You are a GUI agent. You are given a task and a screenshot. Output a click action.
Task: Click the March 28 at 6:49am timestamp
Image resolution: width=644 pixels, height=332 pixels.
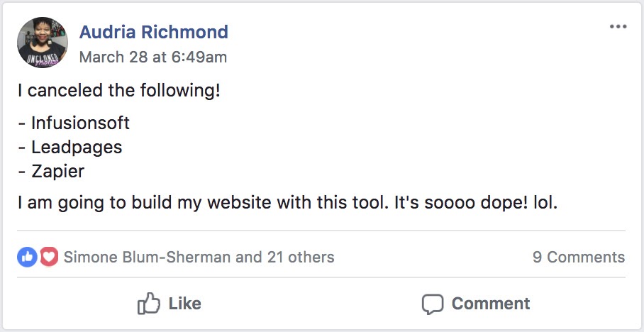[153, 57]
